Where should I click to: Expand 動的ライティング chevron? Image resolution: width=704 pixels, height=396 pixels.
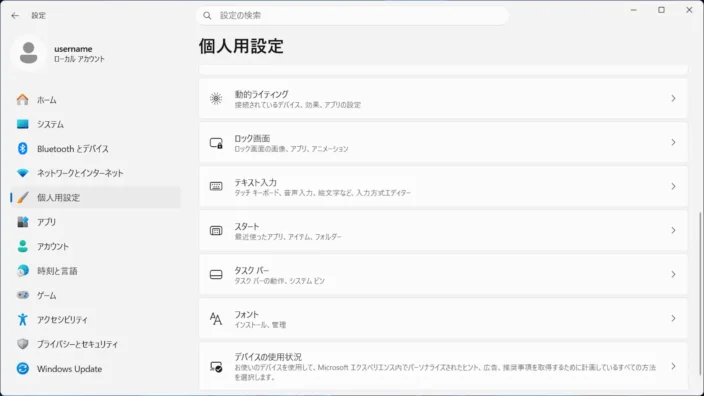coord(673,98)
